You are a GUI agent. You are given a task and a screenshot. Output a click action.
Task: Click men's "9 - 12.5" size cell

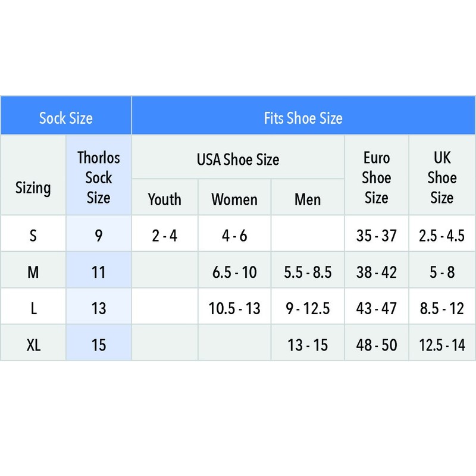coord(308,308)
